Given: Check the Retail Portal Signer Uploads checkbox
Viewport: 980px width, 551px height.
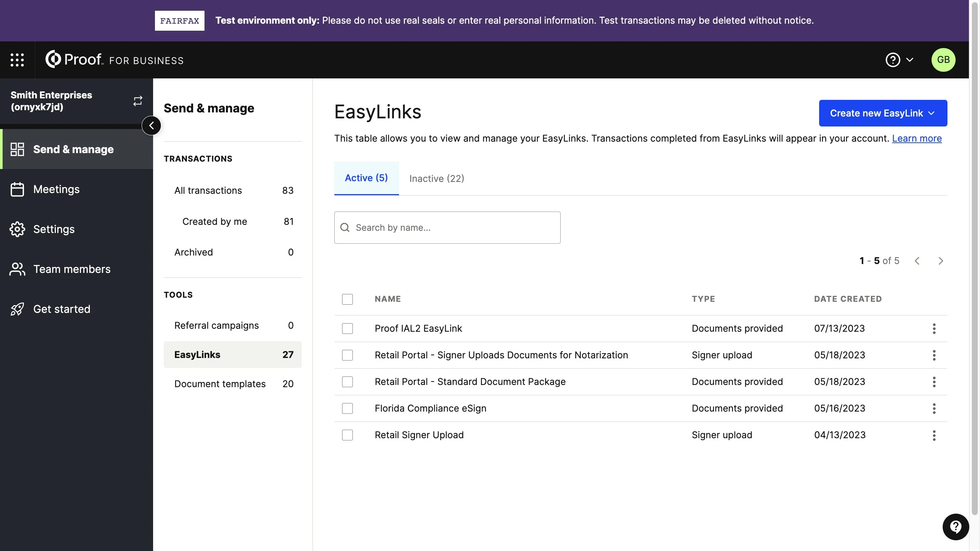Looking at the screenshot, I should (347, 355).
